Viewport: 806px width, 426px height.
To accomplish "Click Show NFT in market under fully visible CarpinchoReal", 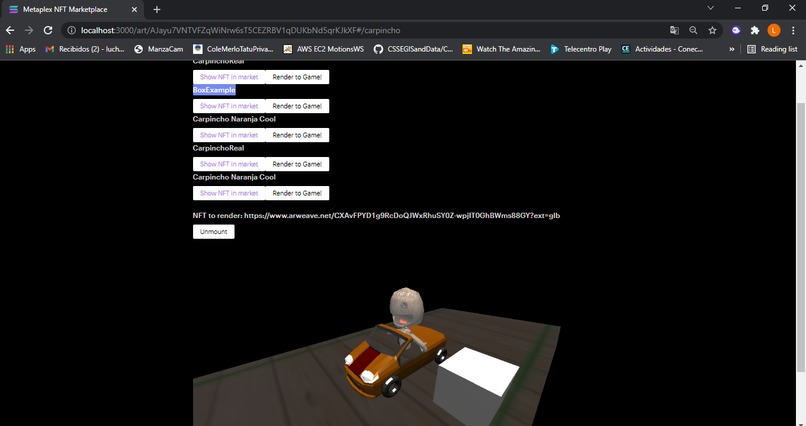I will (229, 164).
